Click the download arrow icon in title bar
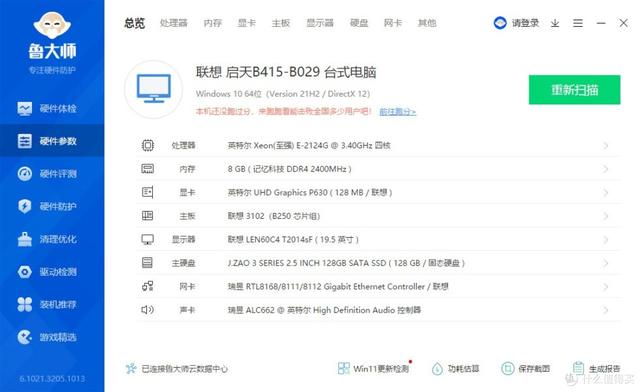The width and height of the screenshot is (640, 392). pos(555,23)
